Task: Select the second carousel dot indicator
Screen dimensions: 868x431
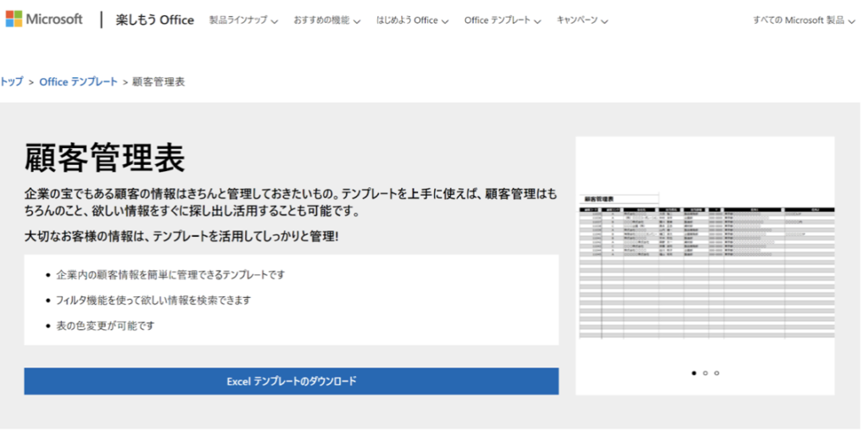Action: click(705, 373)
